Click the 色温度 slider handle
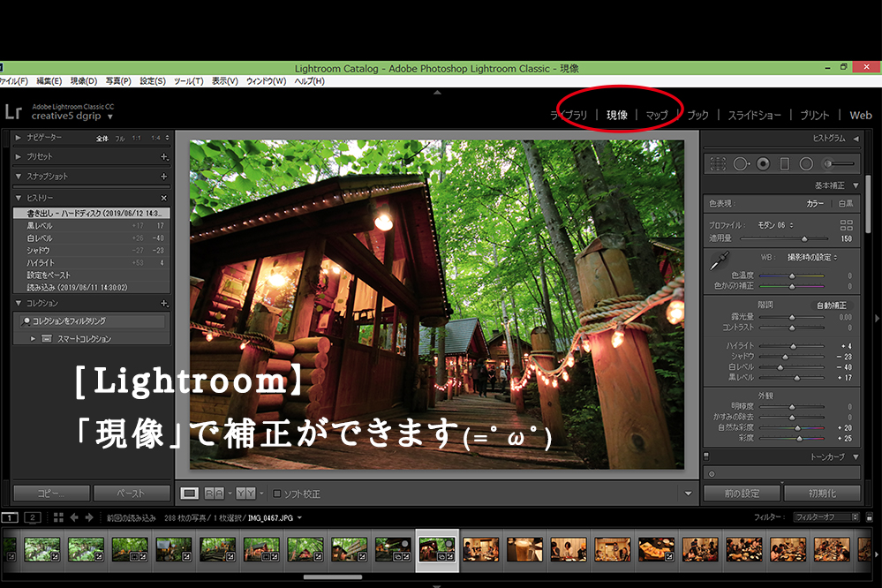This screenshot has width=882, height=588. point(792,275)
